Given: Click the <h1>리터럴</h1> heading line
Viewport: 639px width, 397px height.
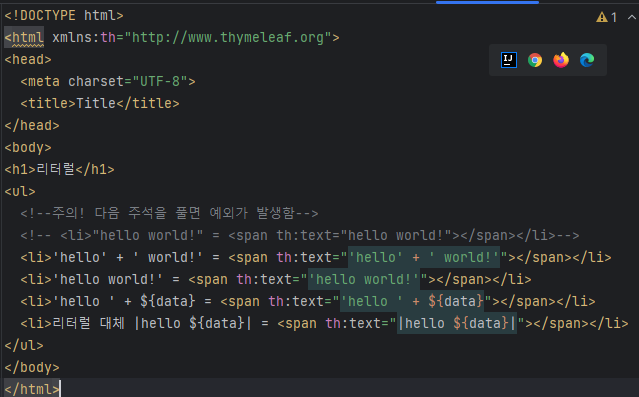Looking at the screenshot, I should pyautogui.click(x=59, y=169).
